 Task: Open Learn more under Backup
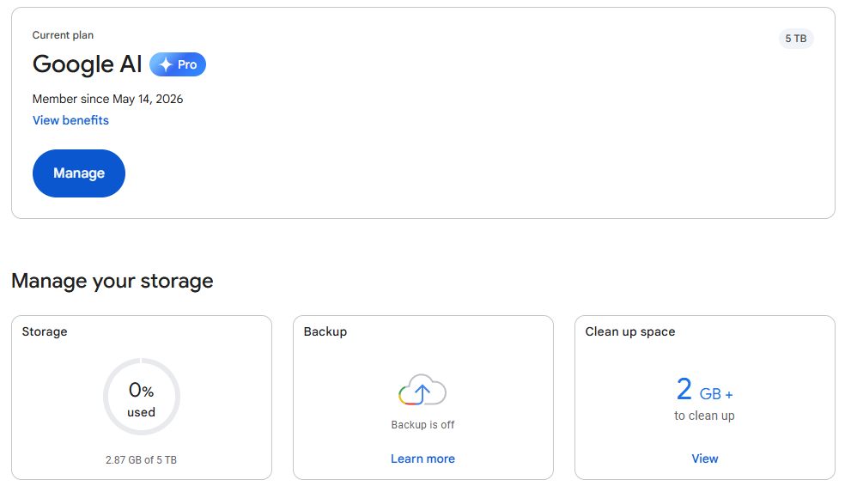422,459
